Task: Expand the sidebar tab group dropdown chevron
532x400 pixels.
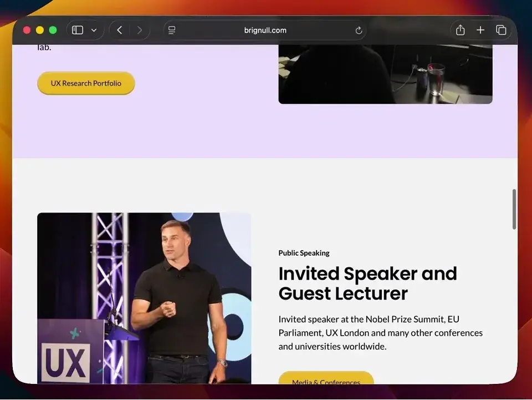Action: pyautogui.click(x=94, y=30)
